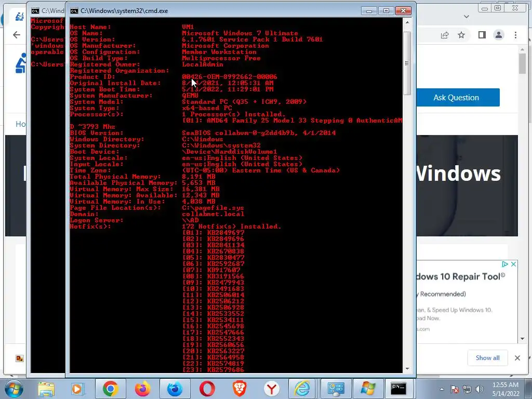This screenshot has width=532, height=399.
Task: Open the Chrome profile avatar
Action: 499,35
